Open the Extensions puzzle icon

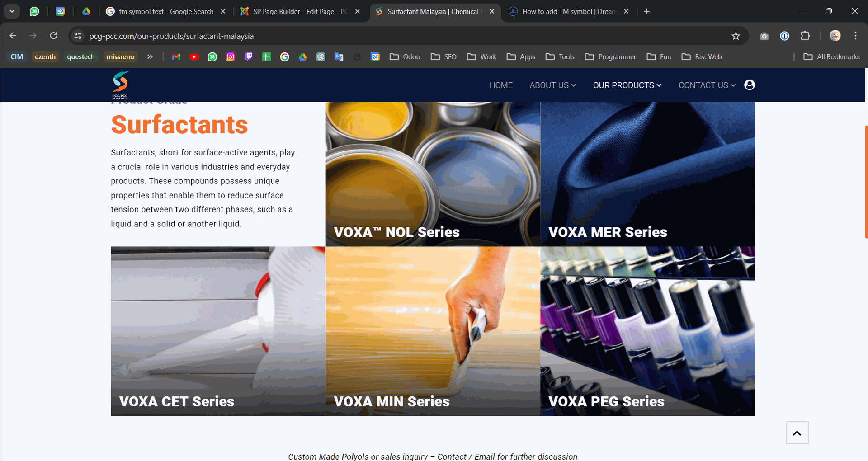tap(805, 36)
